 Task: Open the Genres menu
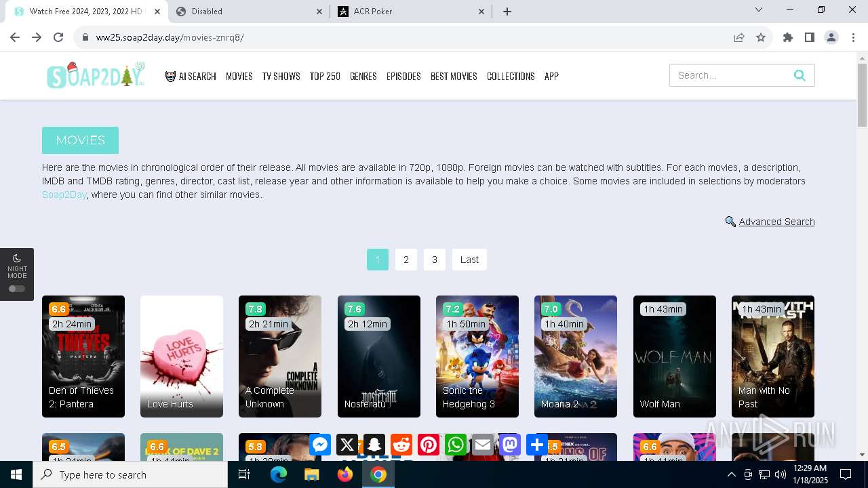pyautogui.click(x=363, y=76)
